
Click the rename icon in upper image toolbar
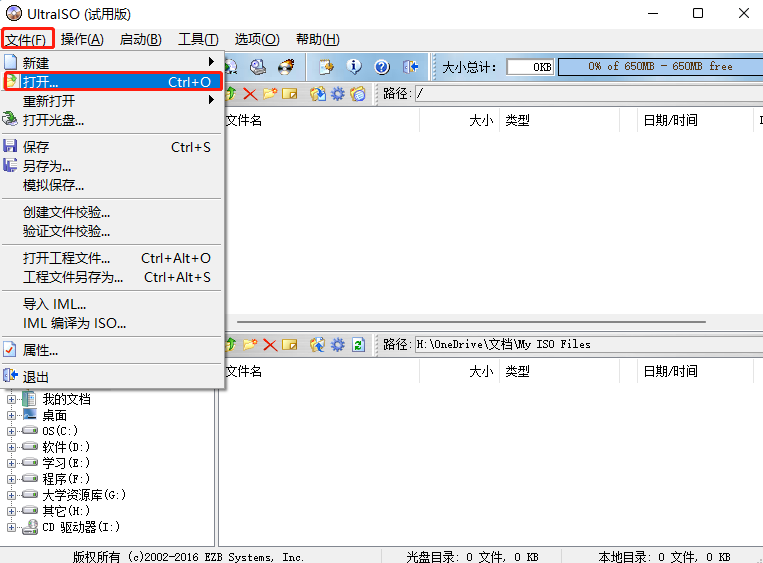point(290,93)
